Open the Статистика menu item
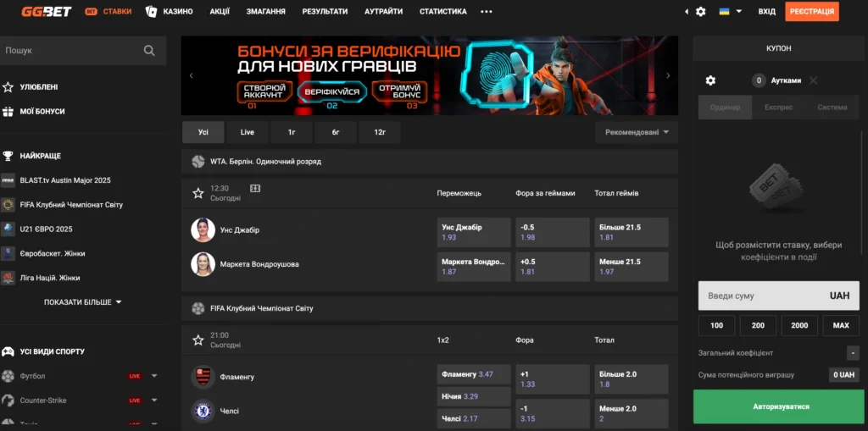The height and width of the screenshot is (431, 868). (x=442, y=12)
